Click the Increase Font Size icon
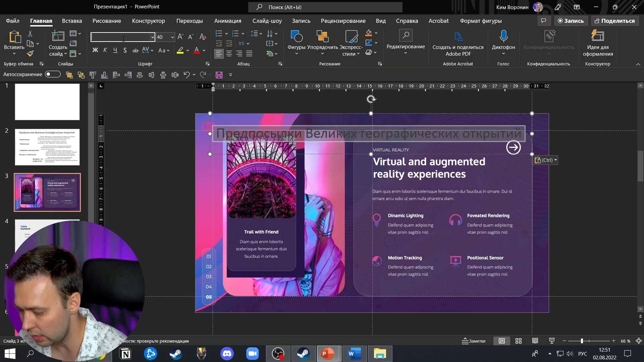The width and height of the screenshot is (644, 362). coord(180,37)
